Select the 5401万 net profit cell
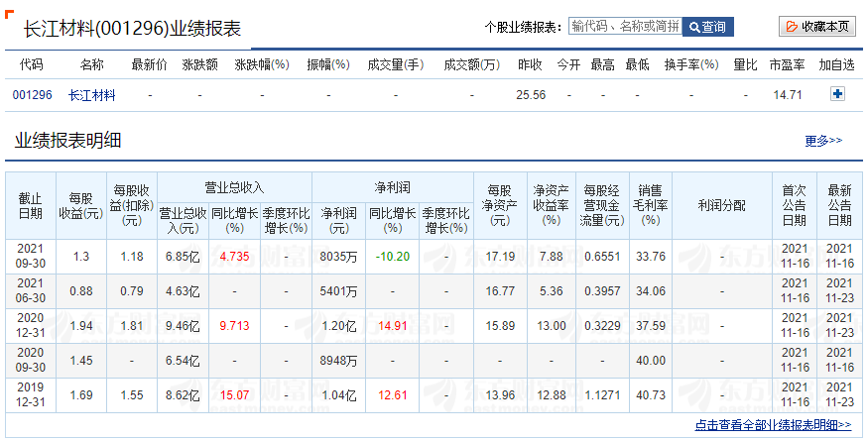This screenshot has height=440, width=868. coord(338,291)
